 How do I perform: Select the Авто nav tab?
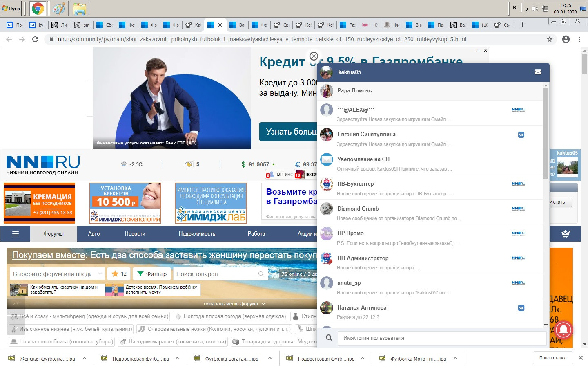(94, 234)
